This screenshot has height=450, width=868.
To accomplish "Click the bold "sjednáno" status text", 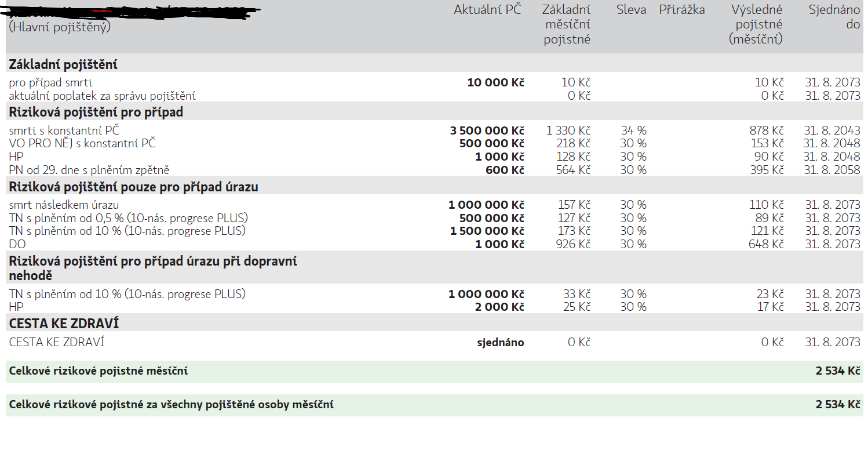I will pyautogui.click(x=500, y=343).
